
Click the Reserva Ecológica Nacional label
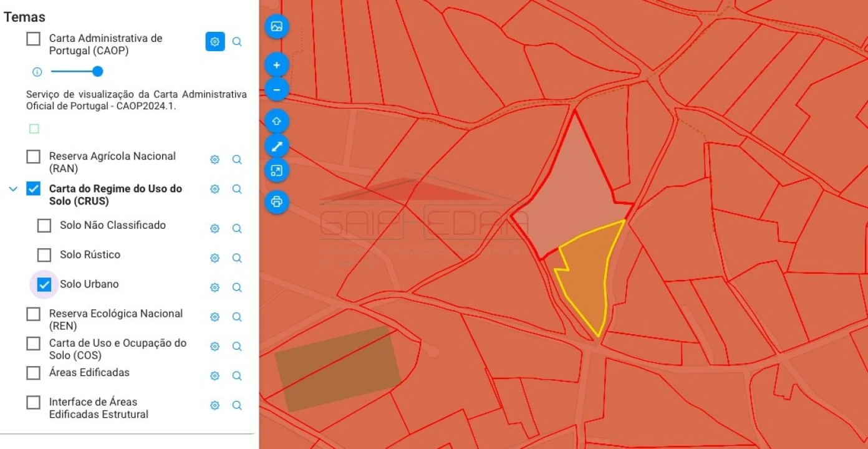click(x=115, y=319)
